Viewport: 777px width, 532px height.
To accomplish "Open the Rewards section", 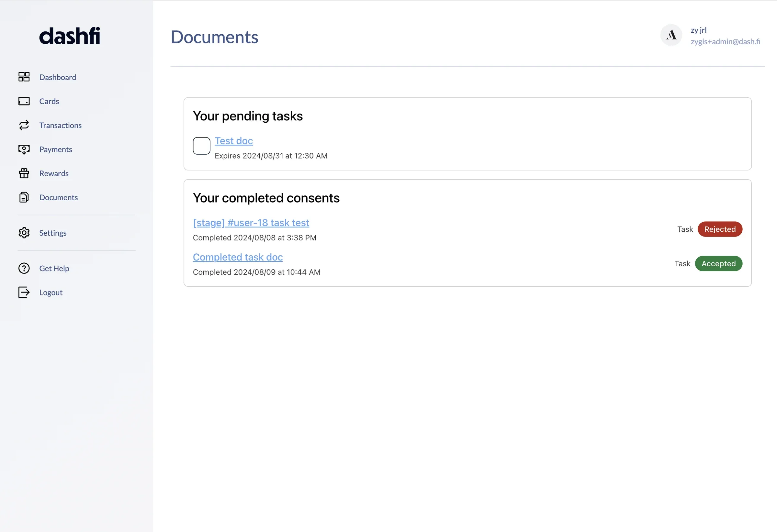I will pyautogui.click(x=54, y=173).
